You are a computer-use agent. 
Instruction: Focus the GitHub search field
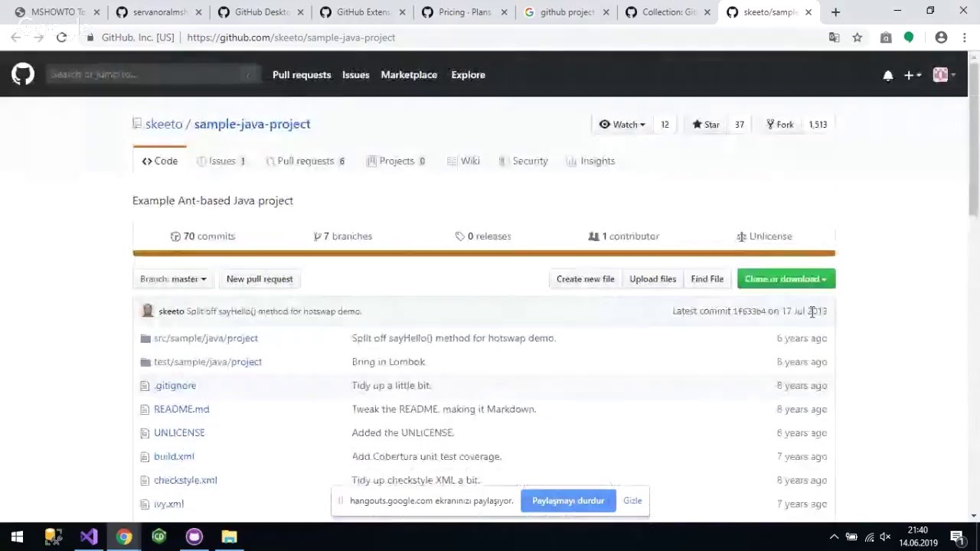[x=153, y=74]
